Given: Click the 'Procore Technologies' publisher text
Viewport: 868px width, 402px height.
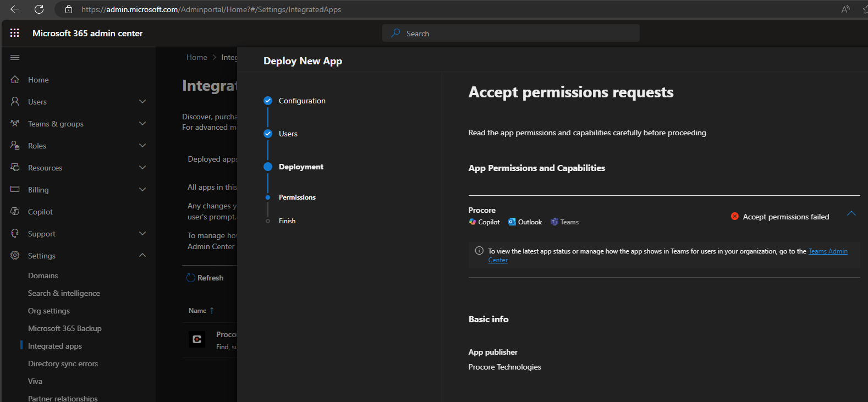Looking at the screenshot, I should [505, 367].
